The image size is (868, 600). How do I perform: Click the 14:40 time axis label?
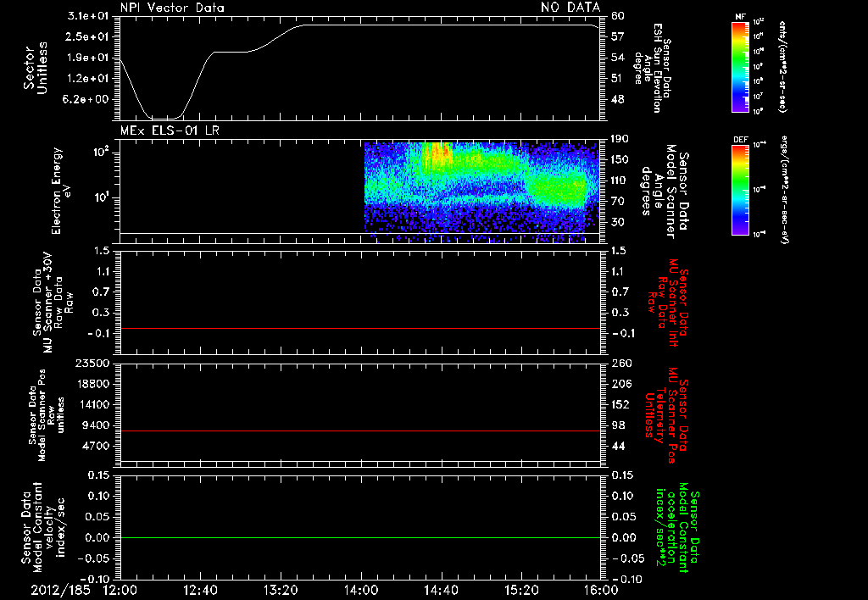pyautogui.click(x=441, y=590)
